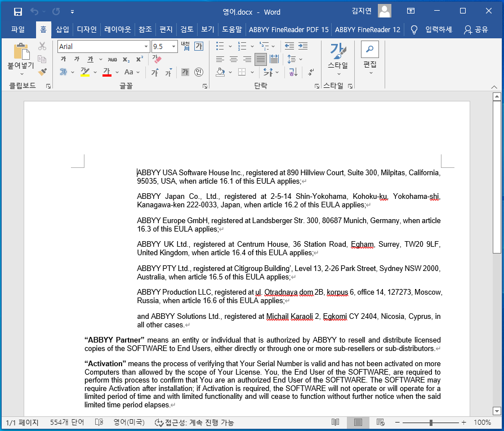Click the zoom slider handle
Viewport: 504px width, 431px height.
coord(431,423)
